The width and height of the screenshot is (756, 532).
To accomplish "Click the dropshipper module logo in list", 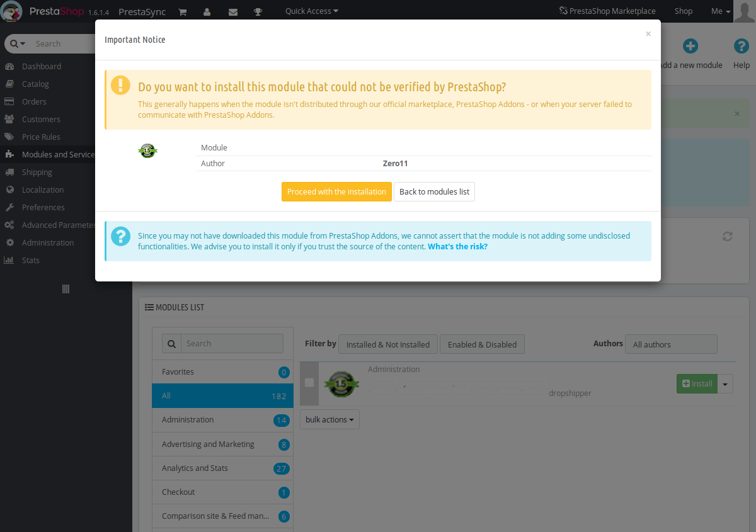I will tap(341, 383).
